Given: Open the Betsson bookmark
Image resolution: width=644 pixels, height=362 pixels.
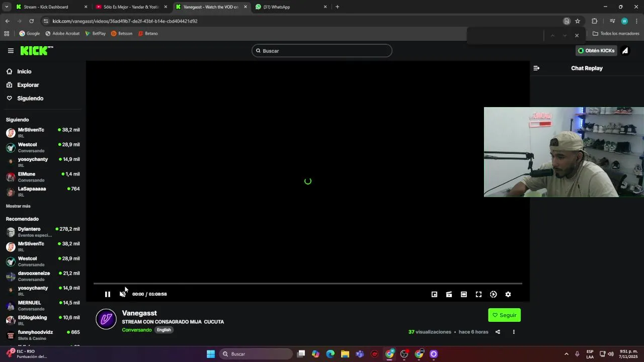Looking at the screenshot, I should tap(122, 34).
